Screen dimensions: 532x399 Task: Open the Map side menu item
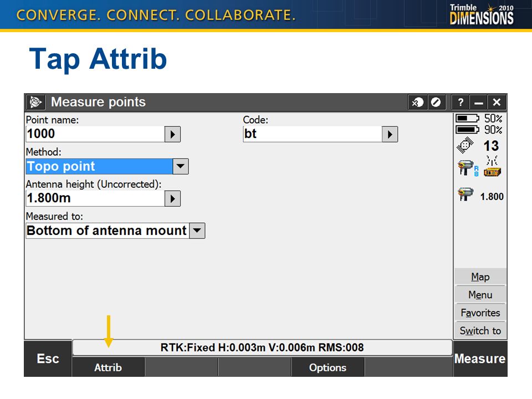(x=480, y=277)
